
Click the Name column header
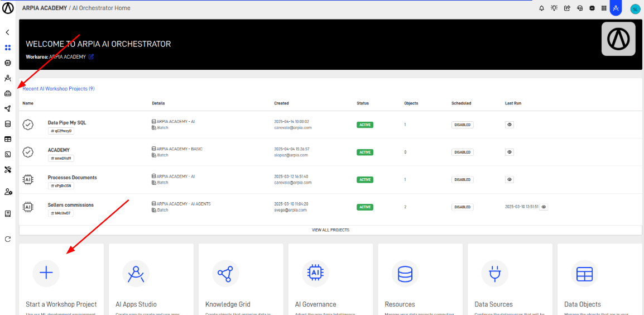tap(28, 103)
